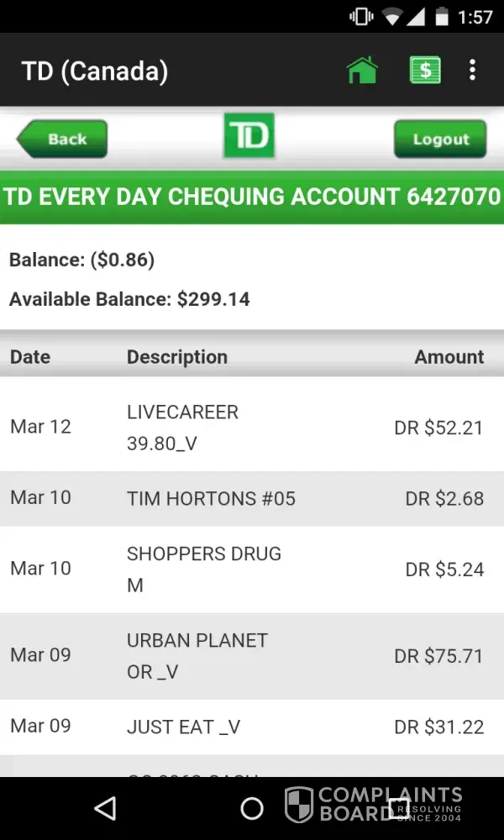
Task: Tap the Wi-Fi signal status icon
Action: [x=391, y=17]
